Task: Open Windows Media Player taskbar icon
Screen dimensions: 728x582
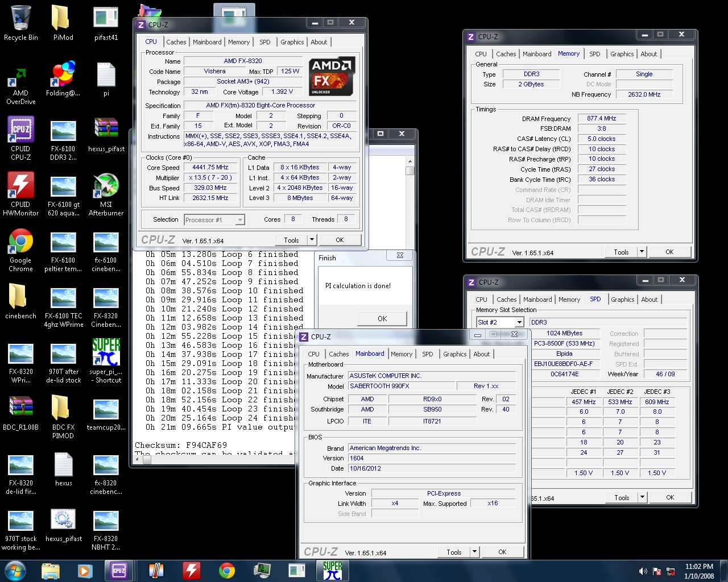Action: click(x=85, y=571)
